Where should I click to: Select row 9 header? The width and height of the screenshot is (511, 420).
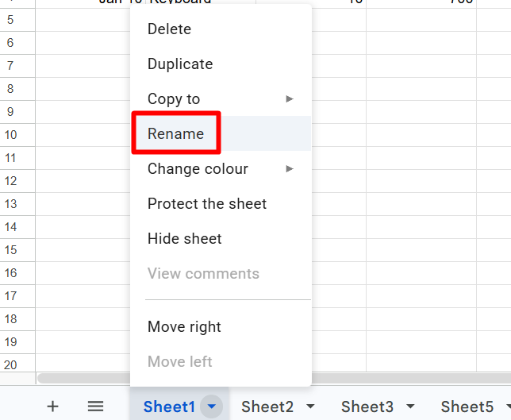(17, 112)
